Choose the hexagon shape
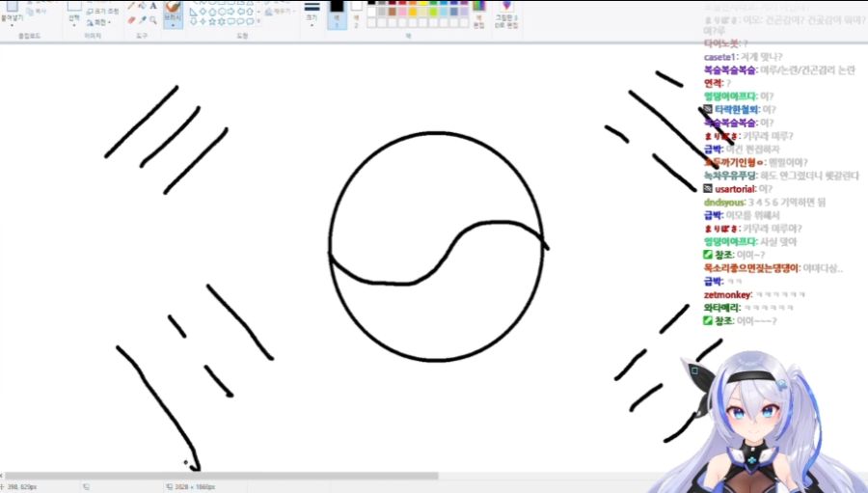This screenshot has height=493, width=868. 222,13
